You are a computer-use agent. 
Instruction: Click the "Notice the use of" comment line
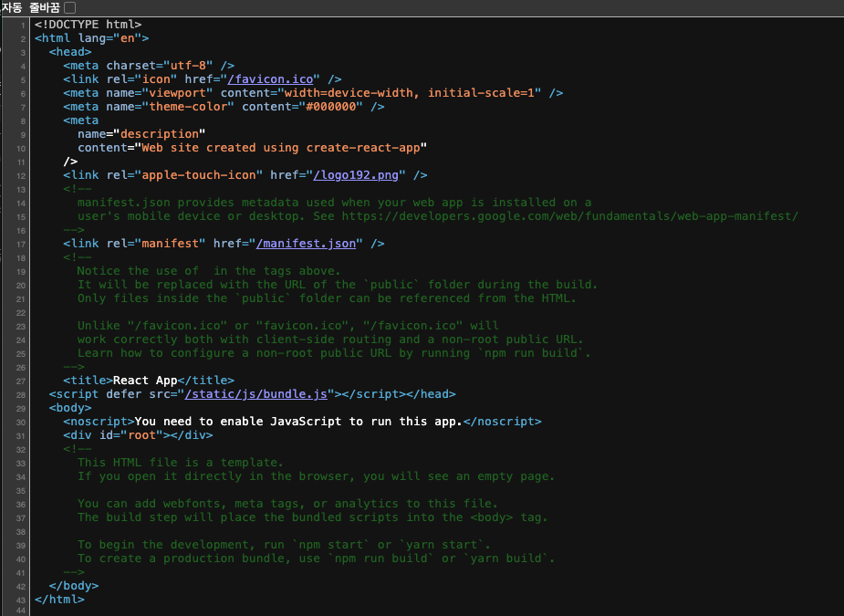pos(209,271)
